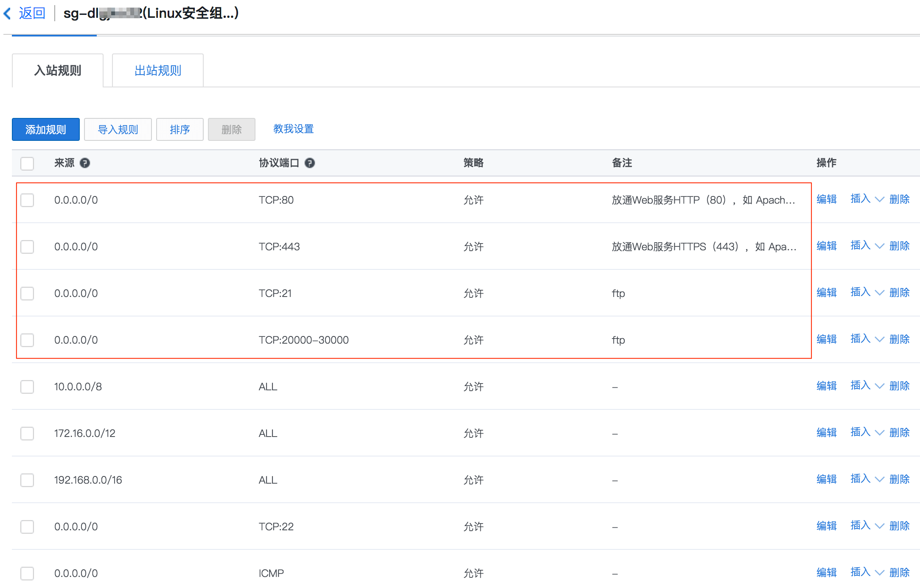The height and width of the screenshot is (588, 920).
Task: Click the 备注 column header
Action: pyautogui.click(x=622, y=163)
